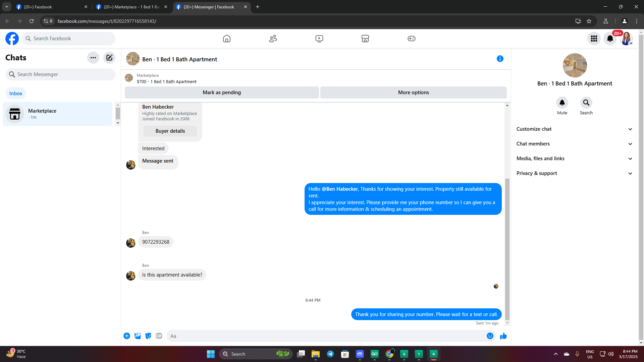Search in conversation using magnifier icon
This screenshot has height=362, width=644.
pyautogui.click(x=586, y=103)
